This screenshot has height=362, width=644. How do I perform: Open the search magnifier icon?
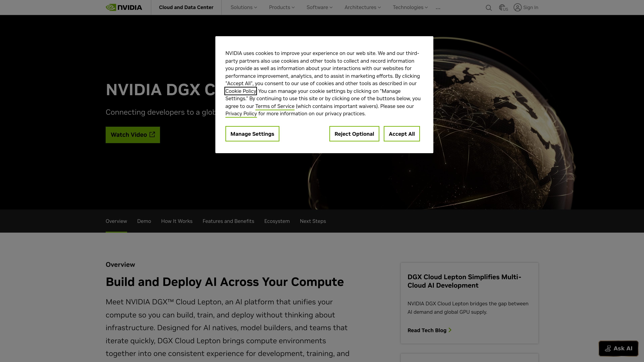point(489,8)
